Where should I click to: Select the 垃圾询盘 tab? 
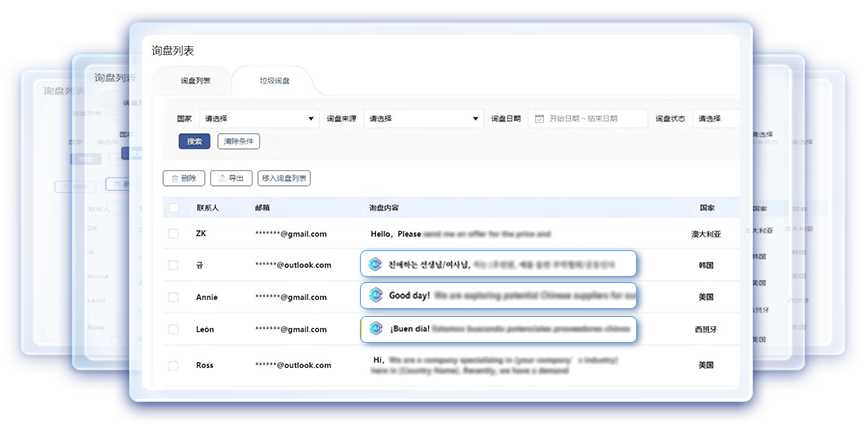point(274,80)
